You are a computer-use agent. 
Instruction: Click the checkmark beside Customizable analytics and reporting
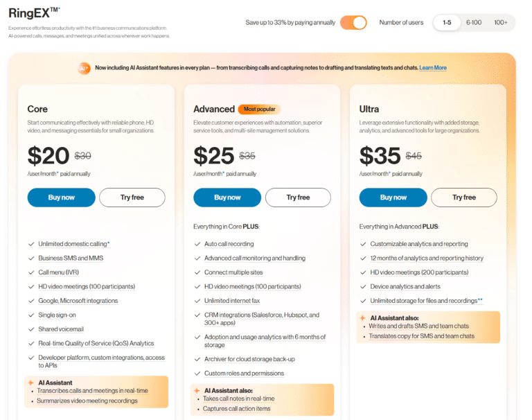click(363, 244)
